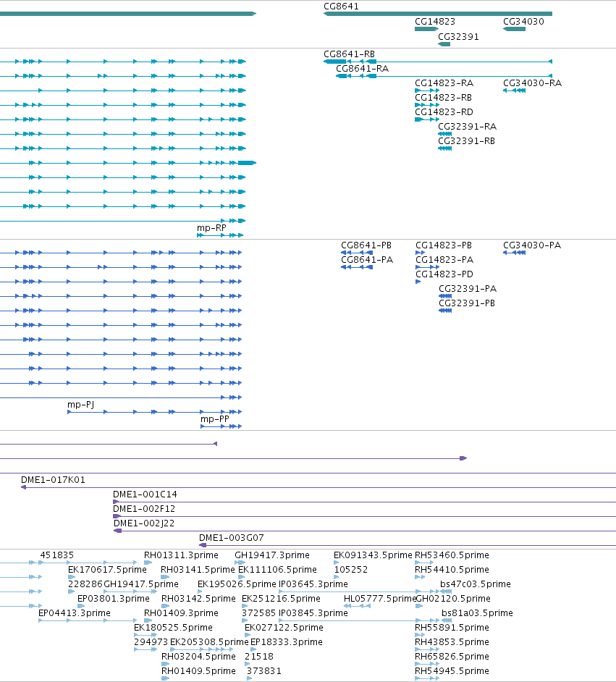Click the CG32391 gene label
The image size is (616, 682).
click(x=458, y=37)
